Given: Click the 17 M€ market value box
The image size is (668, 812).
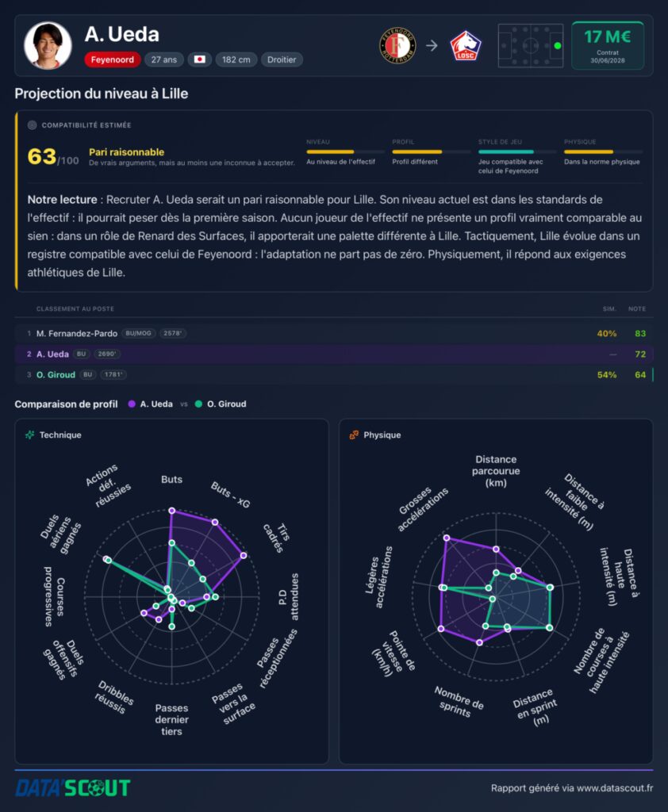Looking at the screenshot, I should [608, 45].
